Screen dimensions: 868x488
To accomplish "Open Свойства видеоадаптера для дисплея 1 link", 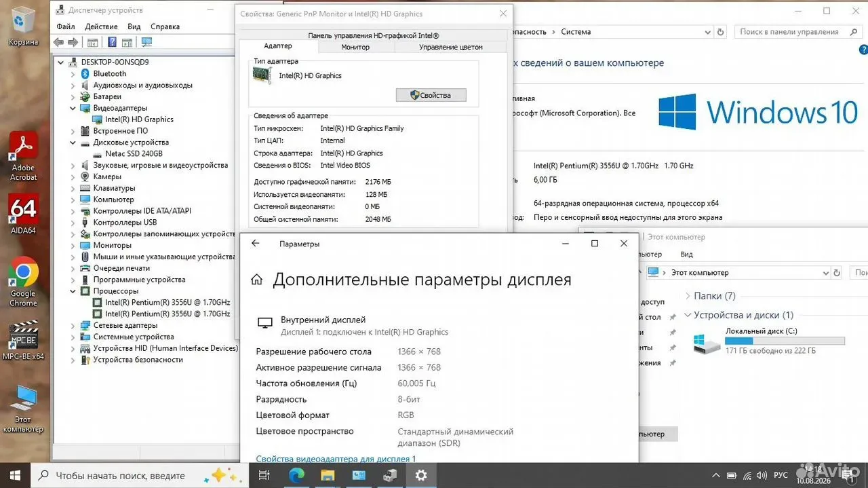I will 336,459.
